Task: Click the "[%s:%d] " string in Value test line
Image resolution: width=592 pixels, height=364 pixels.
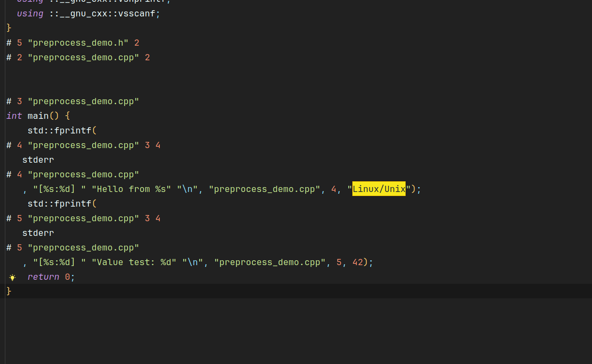Action: click(x=59, y=262)
